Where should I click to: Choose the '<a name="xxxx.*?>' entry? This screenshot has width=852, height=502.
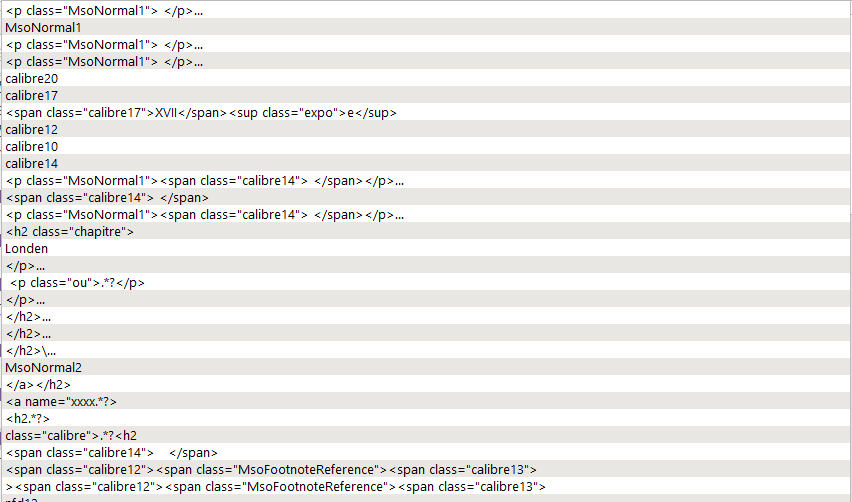[x=61, y=401]
